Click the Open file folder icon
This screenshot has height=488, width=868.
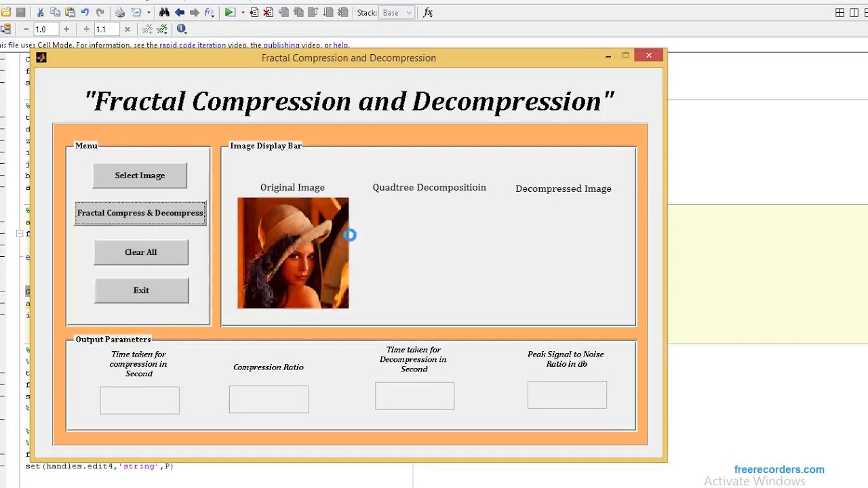[x=6, y=12]
